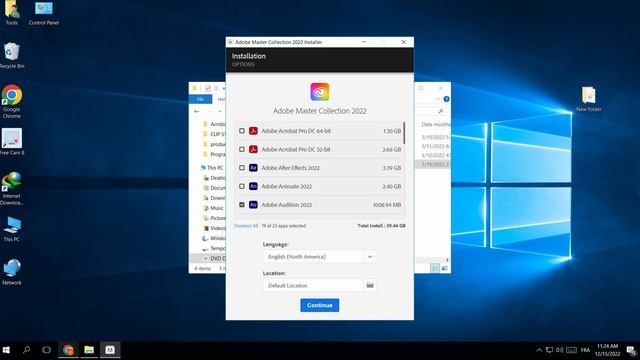
Task: Click File Explorer search magnifier icon
Action: (x=440, y=111)
